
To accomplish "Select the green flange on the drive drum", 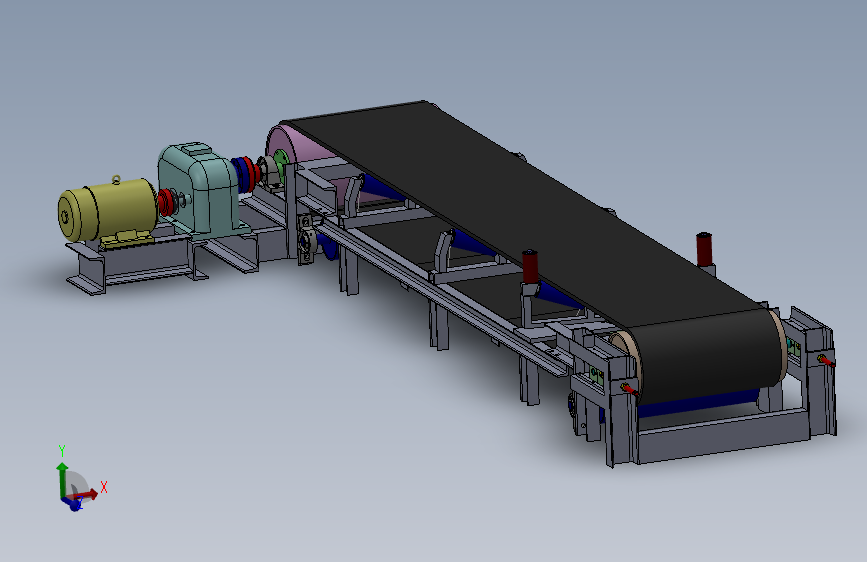I will click(281, 158).
